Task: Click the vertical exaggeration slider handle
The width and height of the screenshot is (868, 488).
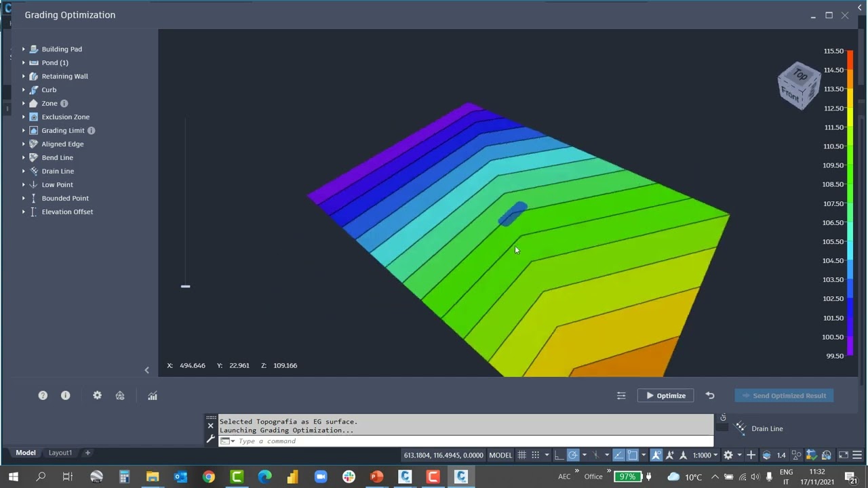Action: pyautogui.click(x=186, y=287)
